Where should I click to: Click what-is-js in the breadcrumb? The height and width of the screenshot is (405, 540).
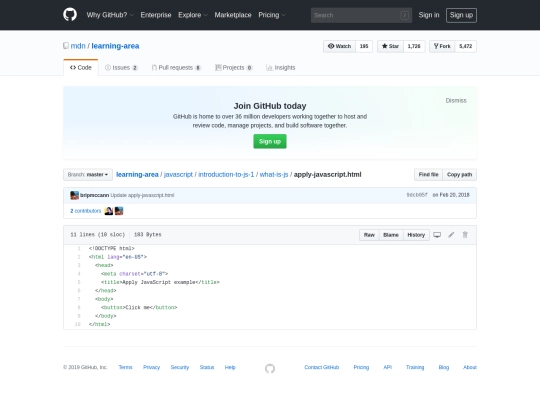coord(274,175)
